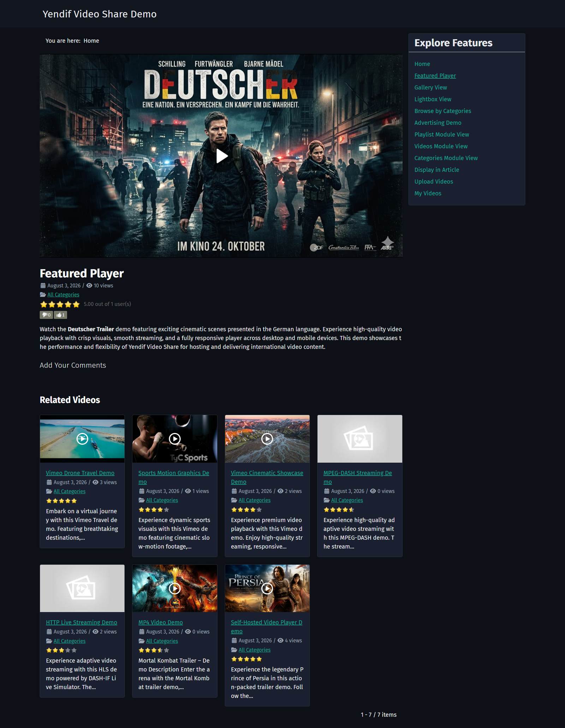Click the calendar icon under Featured Player
The height and width of the screenshot is (728, 565).
(x=43, y=285)
